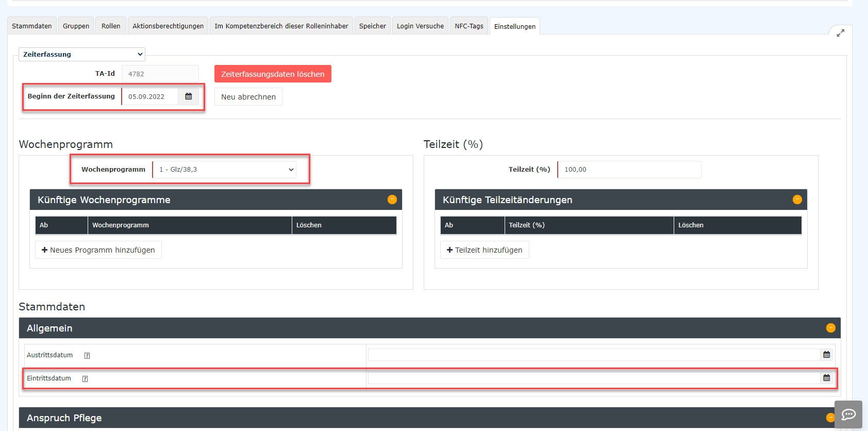The image size is (868, 431).
Task: Open calendar picker for Eintrittsdatum
Action: pos(827,378)
